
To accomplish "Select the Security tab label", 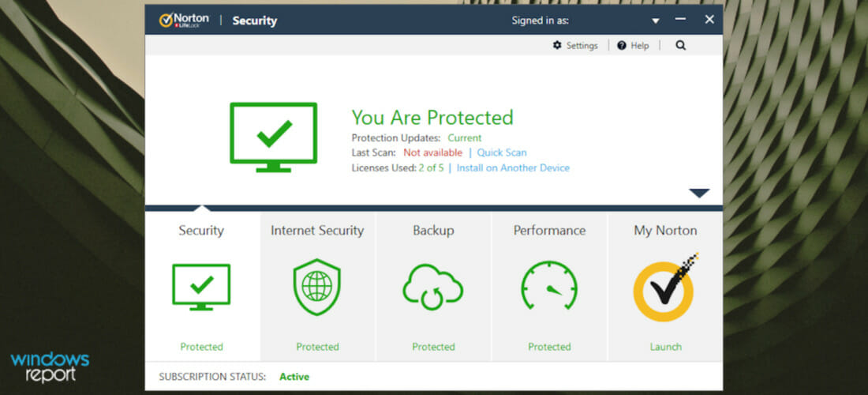I will tap(201, 231).
